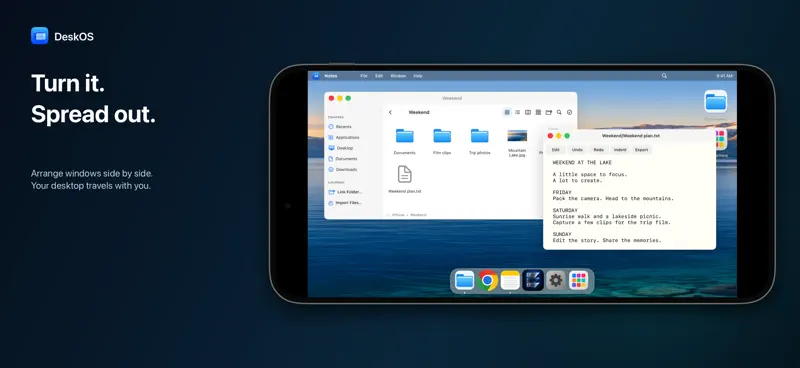Click Link Folder... in sidebar

pos(345,192)
